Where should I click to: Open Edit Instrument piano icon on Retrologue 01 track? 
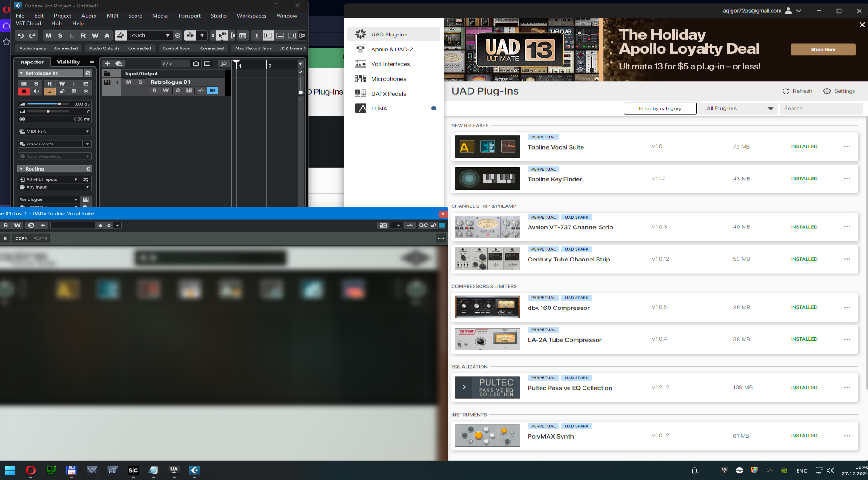[189, 90]
